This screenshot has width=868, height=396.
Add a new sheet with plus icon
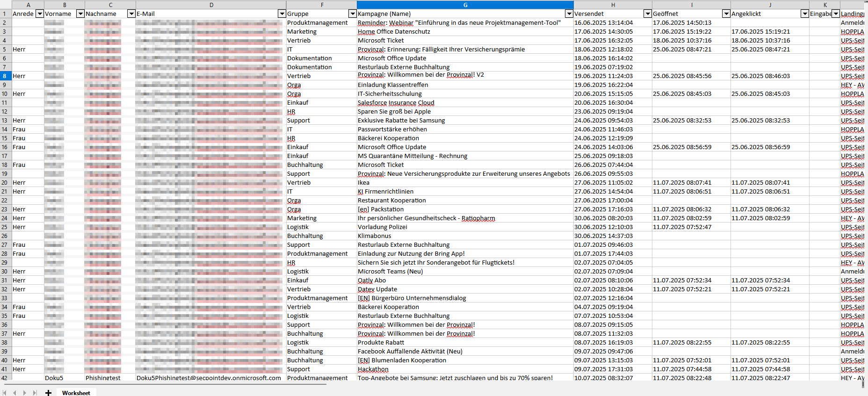click(48, 393)
